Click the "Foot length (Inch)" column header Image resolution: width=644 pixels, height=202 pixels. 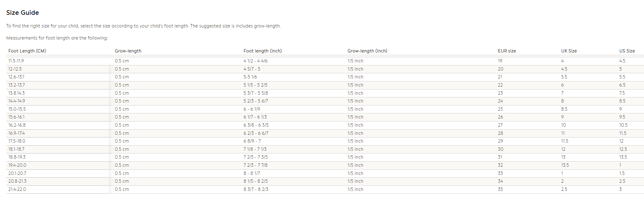coord(262,51)
